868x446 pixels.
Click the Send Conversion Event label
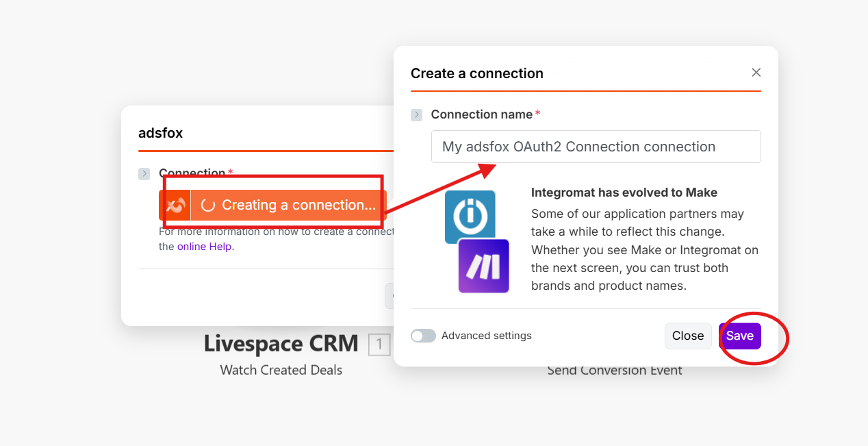(614, 371)
